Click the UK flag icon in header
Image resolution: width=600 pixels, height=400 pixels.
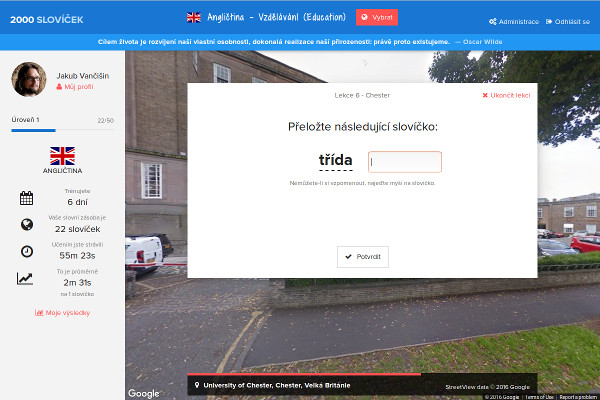click(194, 17)
